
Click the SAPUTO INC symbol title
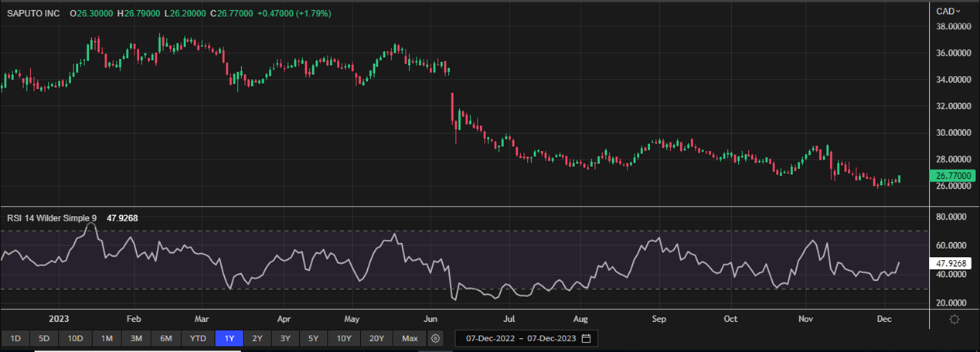pyautogui.click(x=34, y=13)
